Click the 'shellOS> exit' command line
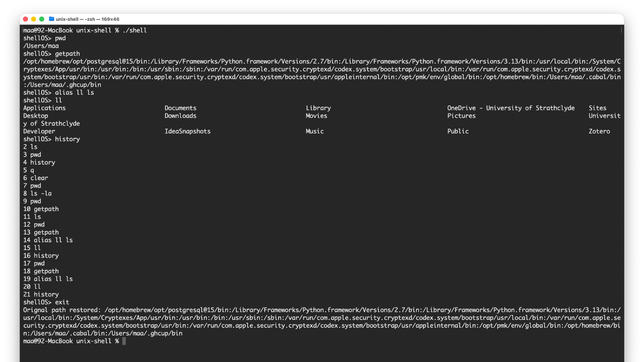 coord(46,302)
